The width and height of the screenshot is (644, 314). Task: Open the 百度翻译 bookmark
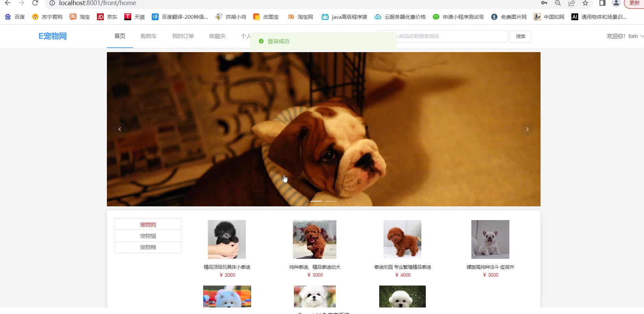(x=180, y=17)
